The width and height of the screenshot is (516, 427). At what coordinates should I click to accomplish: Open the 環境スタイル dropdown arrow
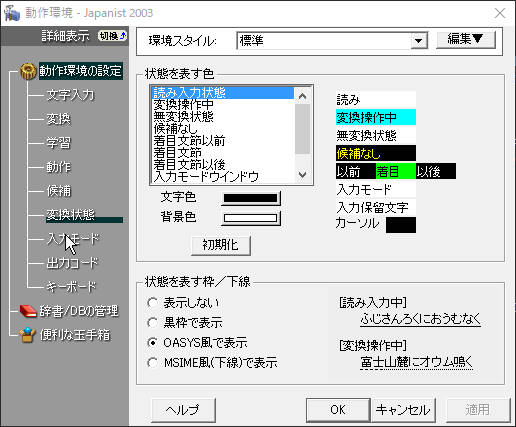[x=419, y=41]
